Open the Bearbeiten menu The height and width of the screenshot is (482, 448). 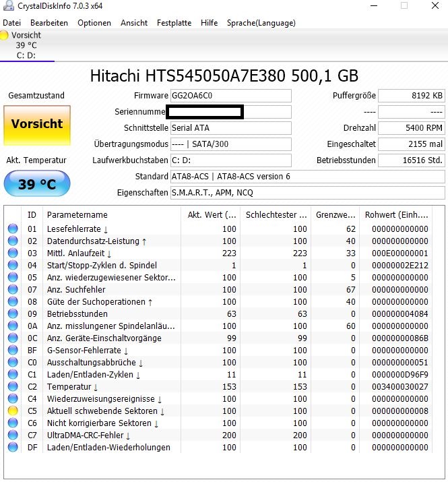(x=49, y=23)
